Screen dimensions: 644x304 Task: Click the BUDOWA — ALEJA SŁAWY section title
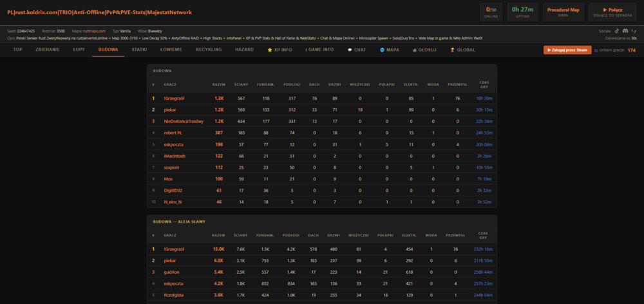(179, 222)
